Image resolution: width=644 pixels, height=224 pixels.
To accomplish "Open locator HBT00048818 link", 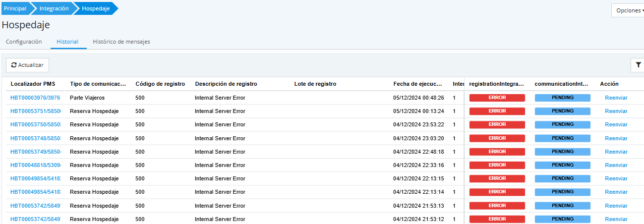I will (35, 165).
